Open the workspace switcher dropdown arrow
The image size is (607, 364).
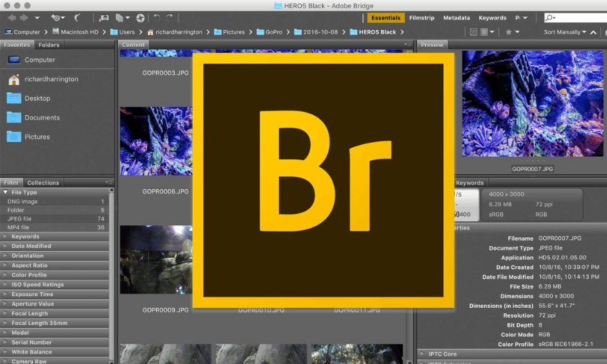coord(525,18)
